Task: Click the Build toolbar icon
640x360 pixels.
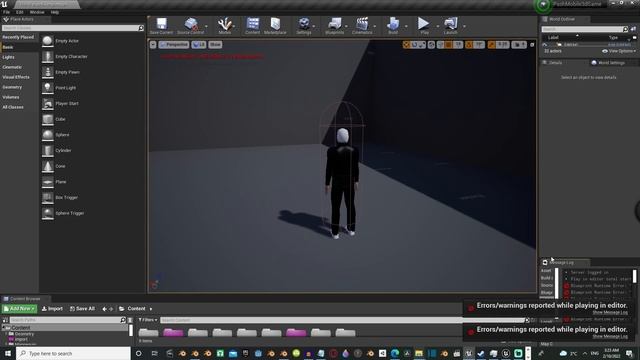Action: pos(393,26)
